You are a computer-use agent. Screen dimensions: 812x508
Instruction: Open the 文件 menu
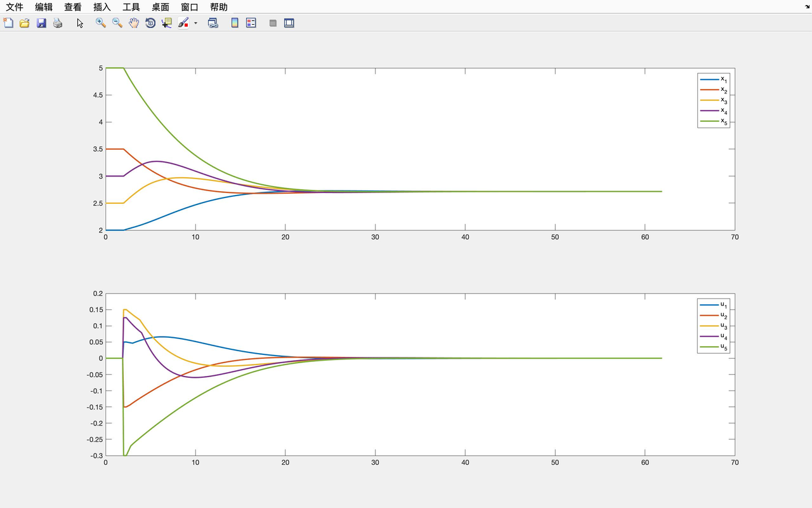[x=15, y=7]
